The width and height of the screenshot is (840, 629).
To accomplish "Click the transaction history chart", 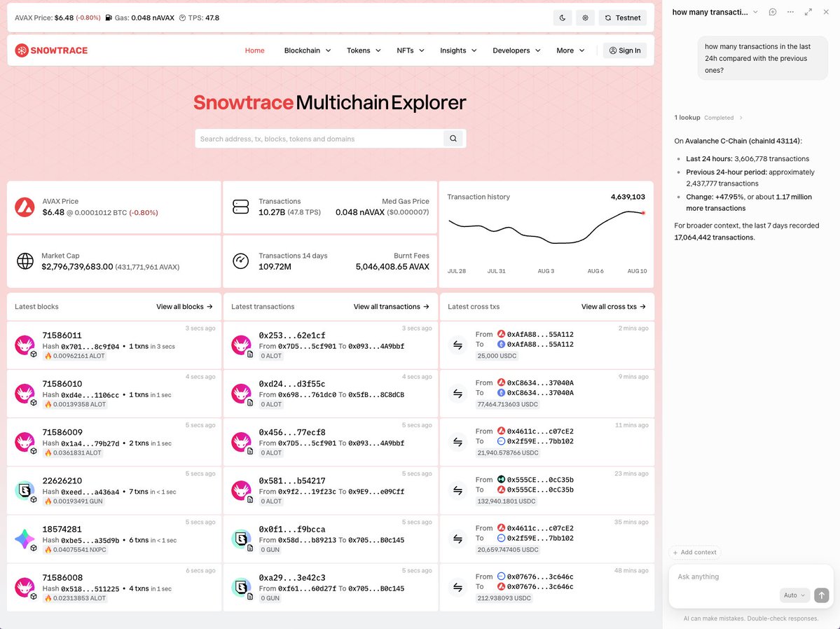I will [x=546, y=228].
